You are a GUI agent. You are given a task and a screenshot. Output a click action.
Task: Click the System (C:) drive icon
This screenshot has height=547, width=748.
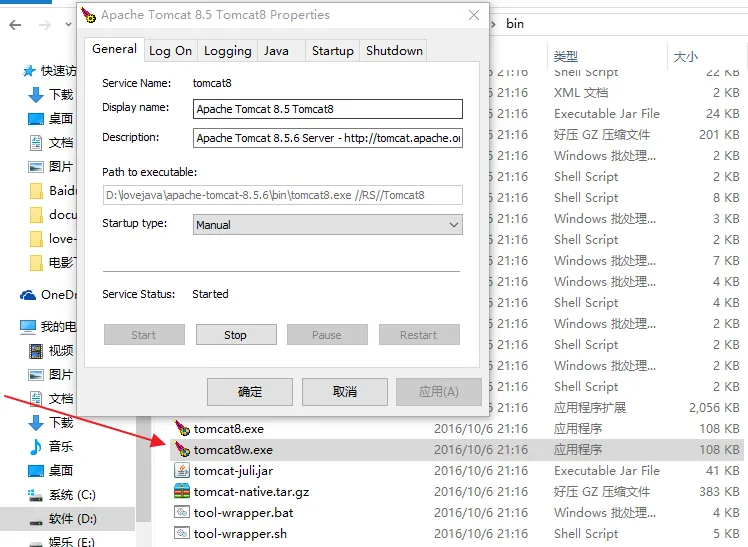pos(35,495)
